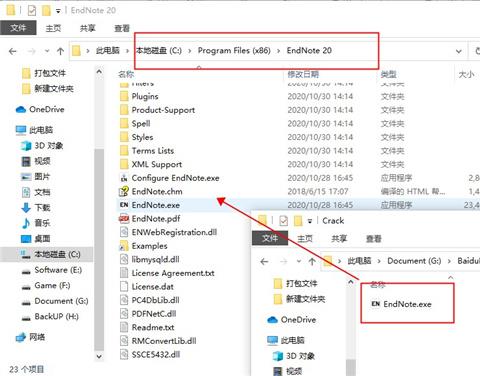Open the 共享 tab in EndNote 20 window

[x=88, y=28]
